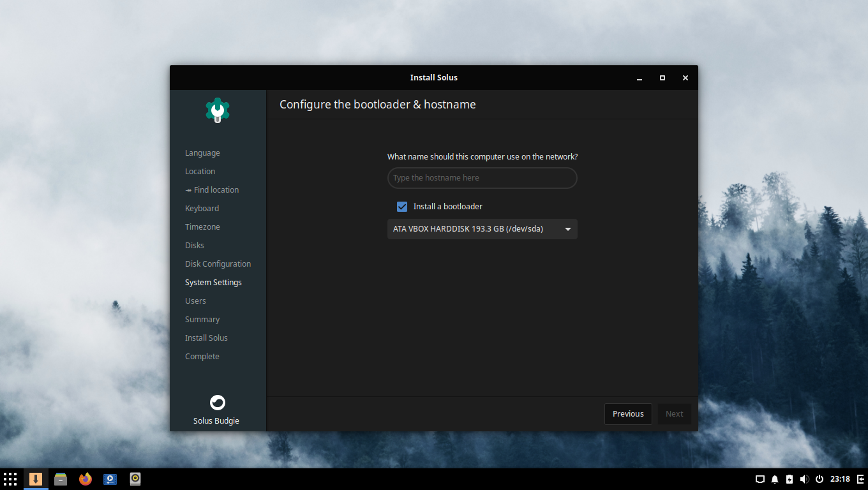
Task: Open the bootloader disk dropdown
Action: pos(483,229)
